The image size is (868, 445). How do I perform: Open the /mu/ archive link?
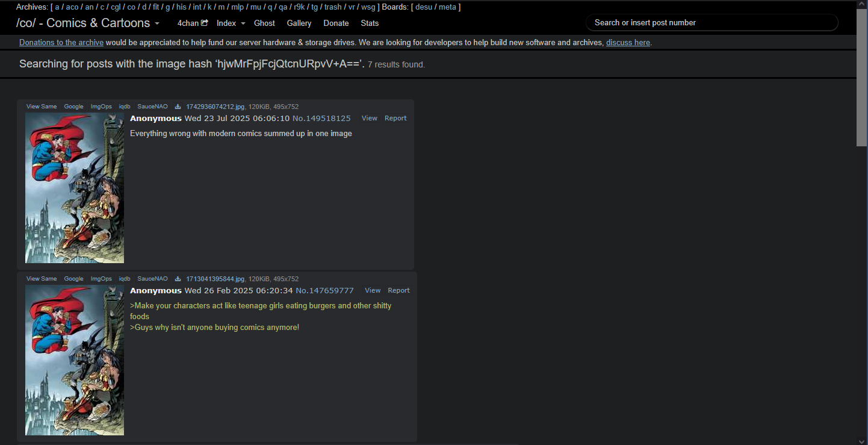[x=255, y=7]
